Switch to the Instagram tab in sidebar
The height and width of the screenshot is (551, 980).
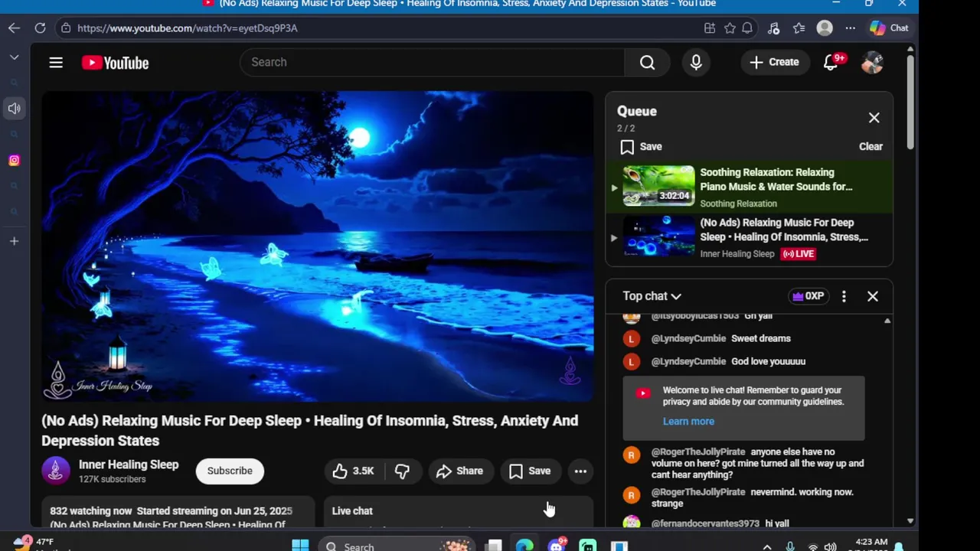(14, 161)
